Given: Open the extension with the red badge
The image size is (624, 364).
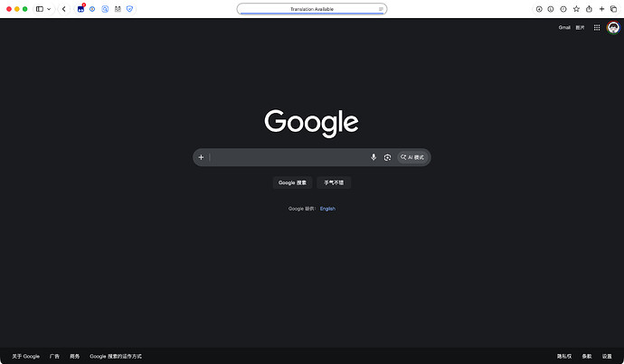Looking at the screenshot, I should click(80, 9).
